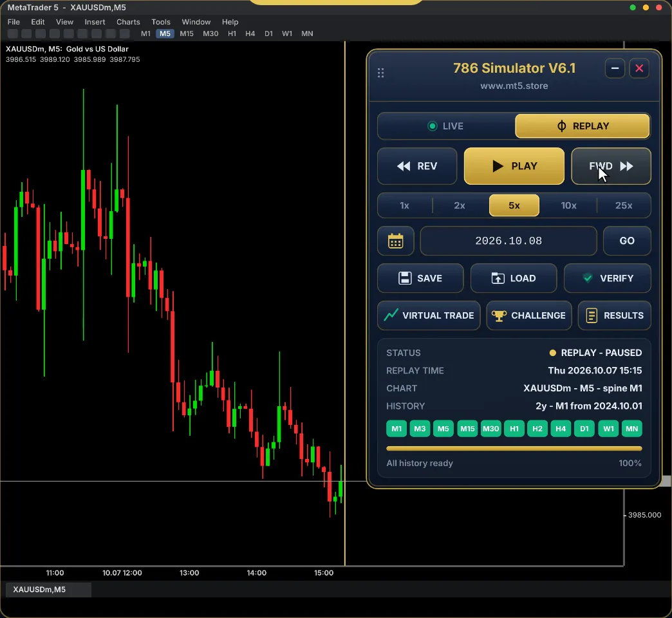Open the CHALLENGE trophy button
672x618 pixels.
(529, 315)
